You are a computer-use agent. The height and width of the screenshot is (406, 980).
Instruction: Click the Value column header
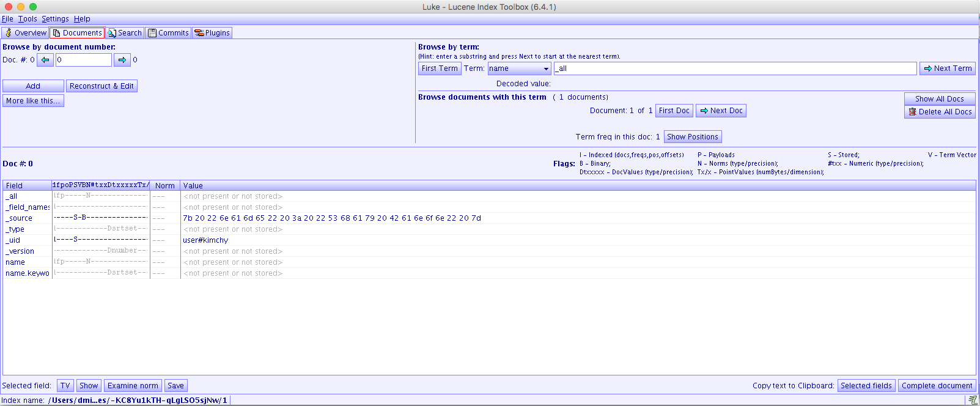pyautogui.click(x=578, y=185)
